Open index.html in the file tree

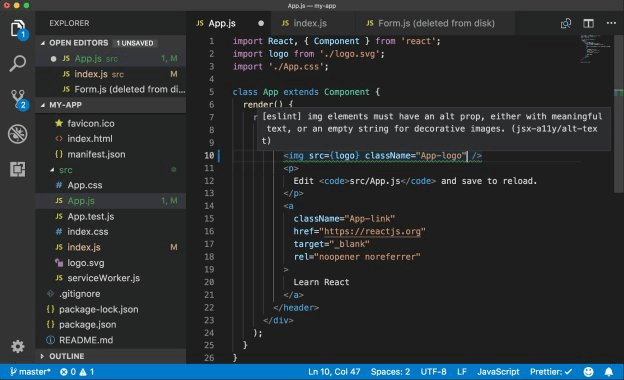(x=111, y=139)
